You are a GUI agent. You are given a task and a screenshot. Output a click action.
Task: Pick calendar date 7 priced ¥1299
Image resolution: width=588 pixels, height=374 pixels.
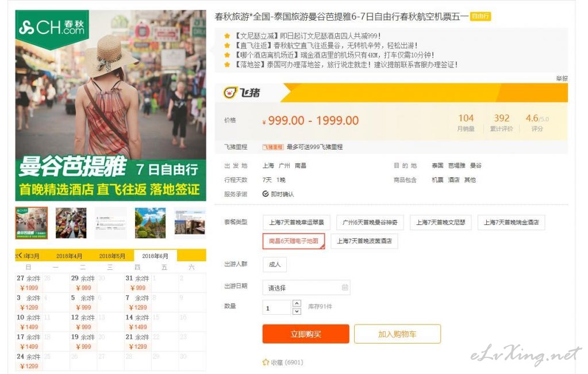click(137, 302)
